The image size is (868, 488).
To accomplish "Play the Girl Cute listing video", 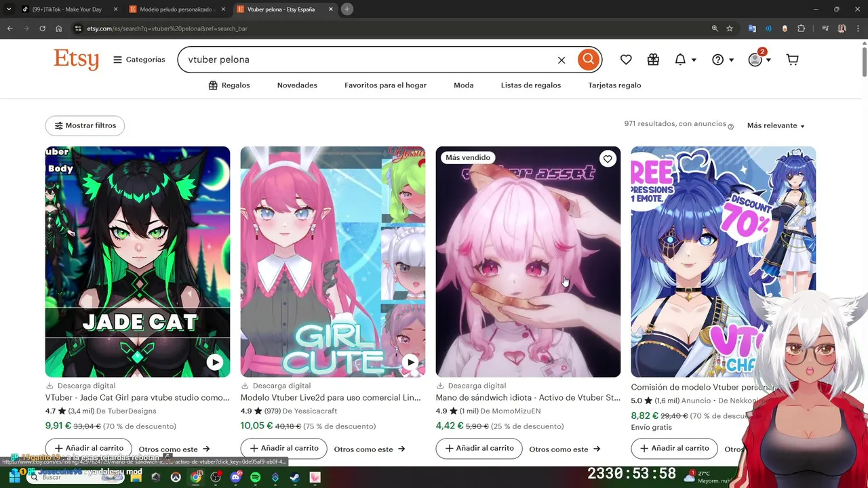I will (x=410, y=362).
